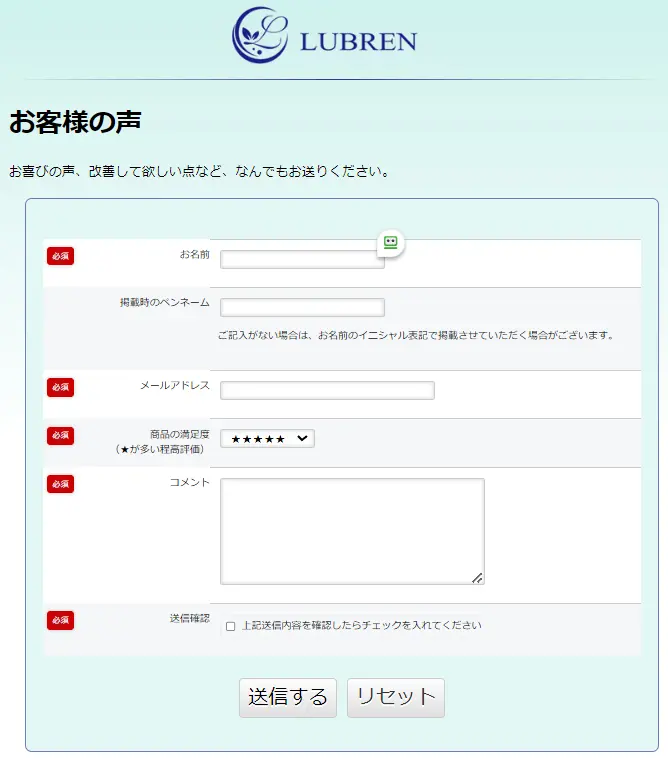
Task: Click the 送信確認 label
Action: (x=190, y=618)
